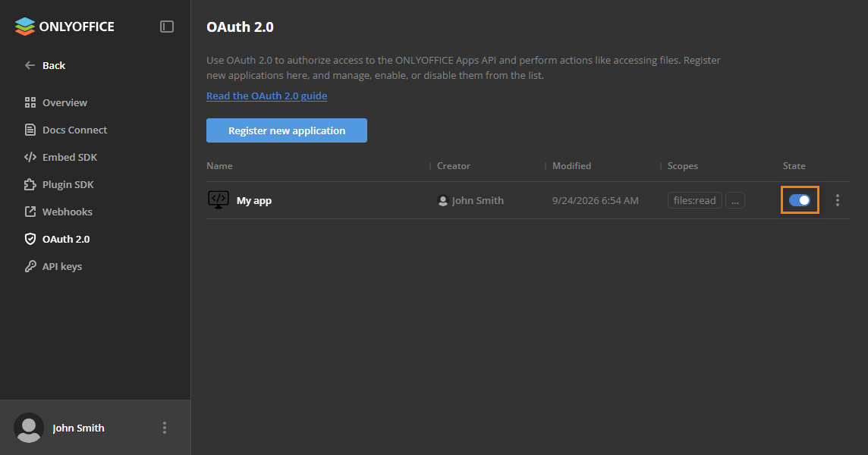This screenshot has height=455, width=868.
Task: Click the John Smith creator name
Action: (x=478, y=200)
